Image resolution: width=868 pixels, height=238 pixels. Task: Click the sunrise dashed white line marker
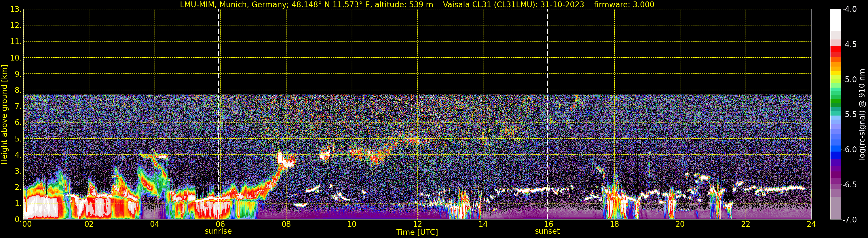[219, 114]
